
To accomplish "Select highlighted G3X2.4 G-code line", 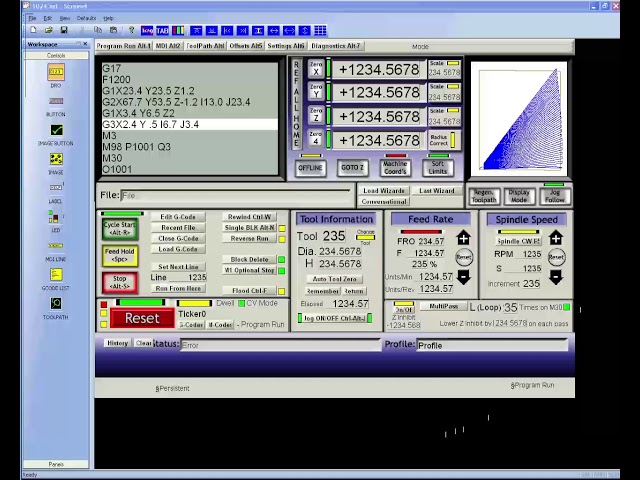I will [x=190, y=124].
